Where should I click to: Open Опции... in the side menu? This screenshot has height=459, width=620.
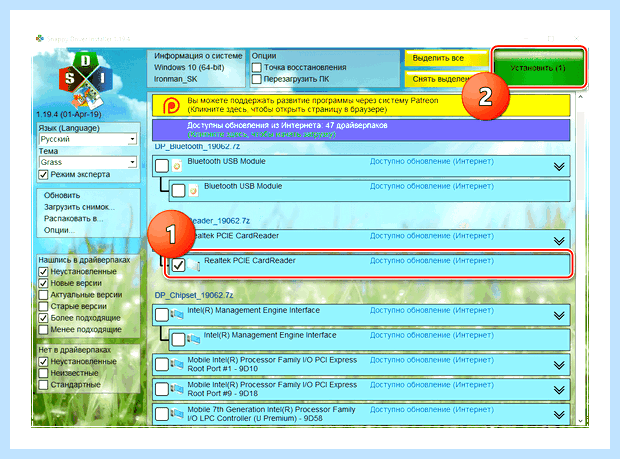[x=59, y=230]
